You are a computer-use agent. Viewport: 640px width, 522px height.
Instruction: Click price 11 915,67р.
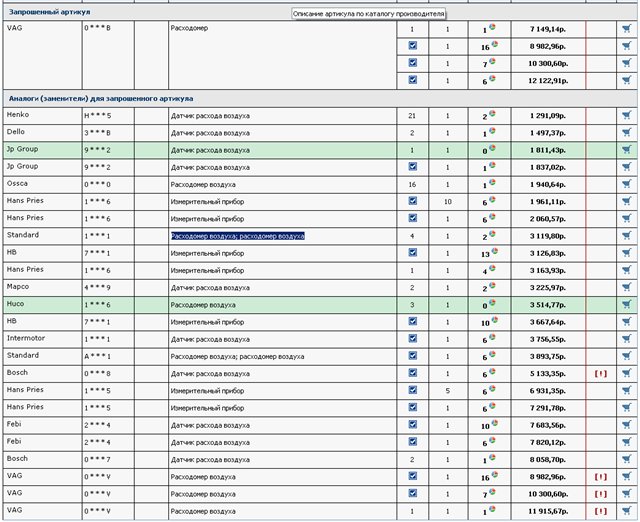[547, 511]
